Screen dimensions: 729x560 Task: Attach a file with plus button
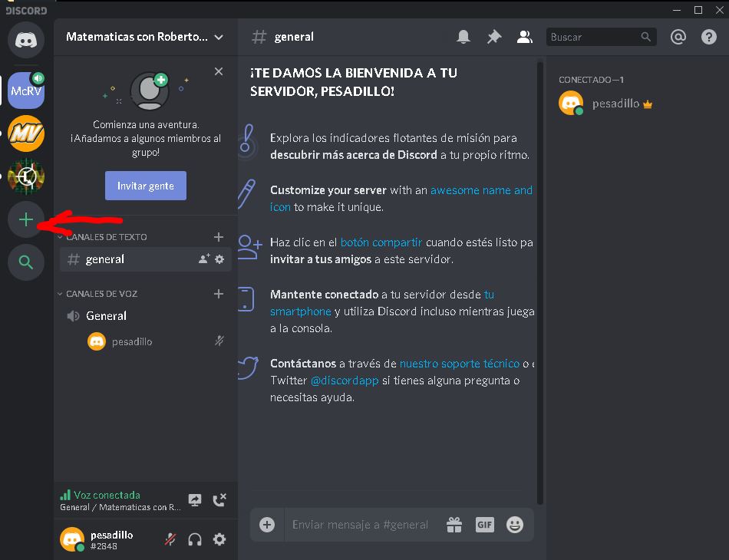click(x=267, y=525)
